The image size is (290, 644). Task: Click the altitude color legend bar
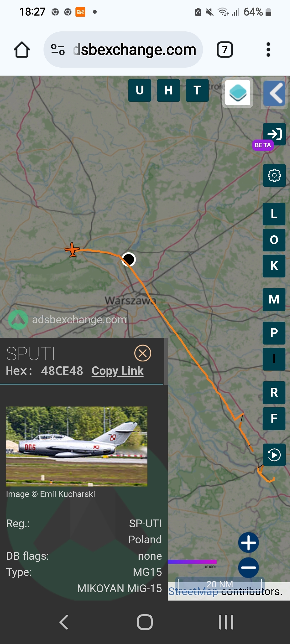(192, 562)
